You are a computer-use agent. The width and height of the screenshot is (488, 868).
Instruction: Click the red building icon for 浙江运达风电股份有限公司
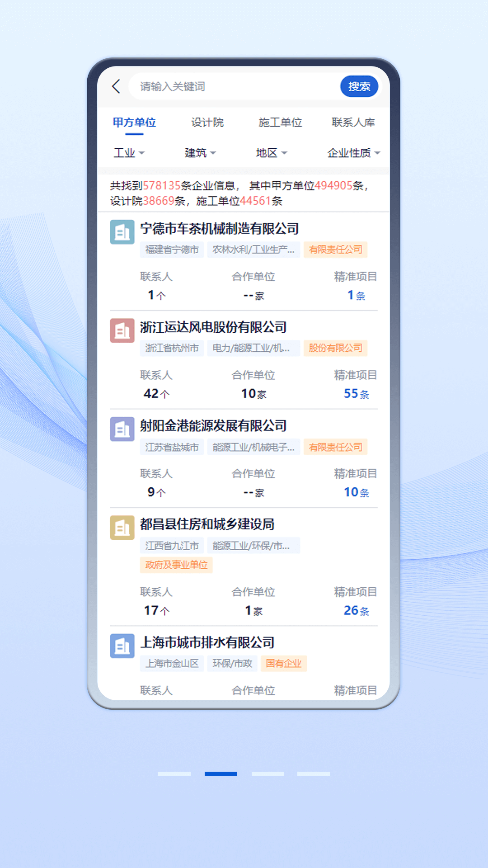pyautogui.click(x=122, y=330)
